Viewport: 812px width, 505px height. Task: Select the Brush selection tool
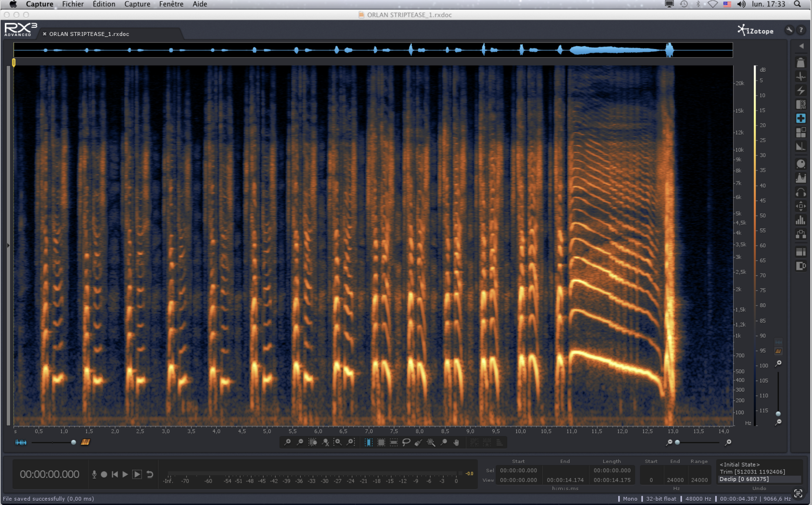click(x=418, y=442)
